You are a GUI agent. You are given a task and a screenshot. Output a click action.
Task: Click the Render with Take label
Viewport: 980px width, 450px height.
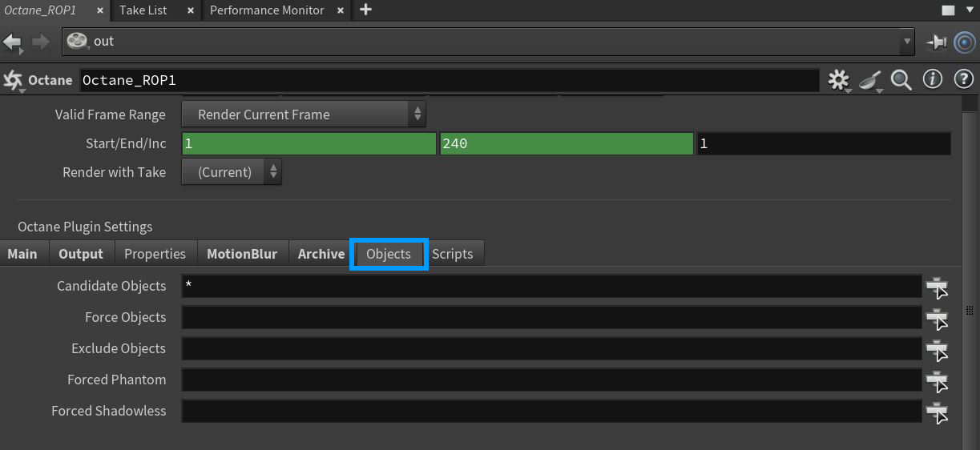click(115, 172)
